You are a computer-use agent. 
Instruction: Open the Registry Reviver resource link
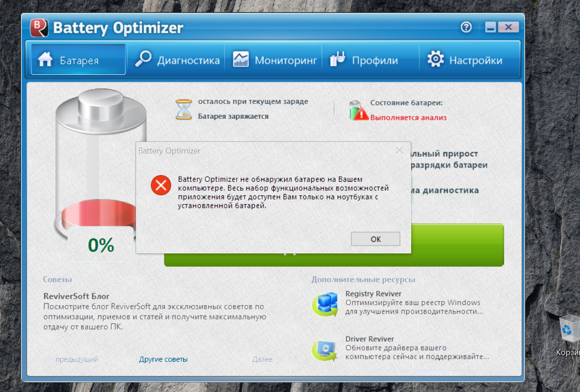point(373,293)
